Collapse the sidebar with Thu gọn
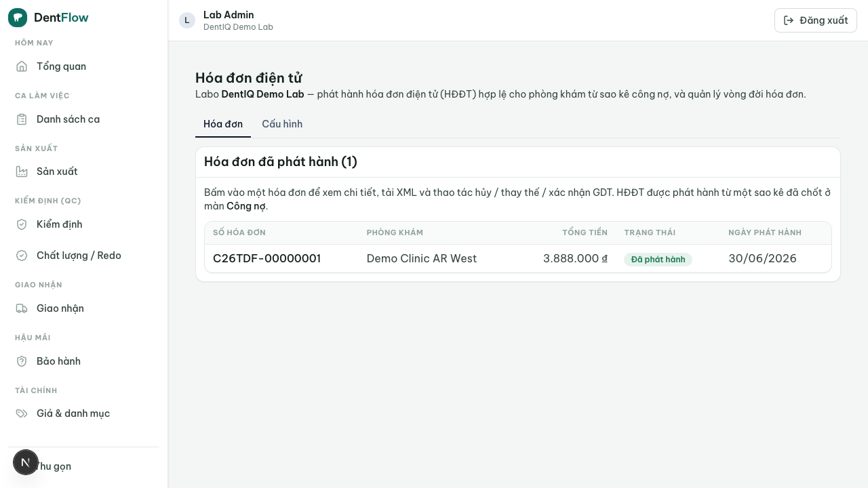The image size is (868, 488). coord(53,466)
